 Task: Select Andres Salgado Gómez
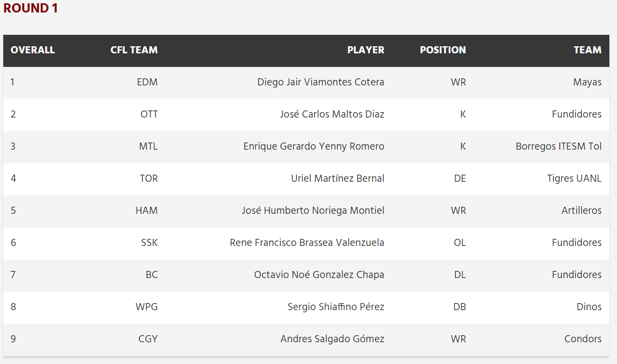pos(333,339)
